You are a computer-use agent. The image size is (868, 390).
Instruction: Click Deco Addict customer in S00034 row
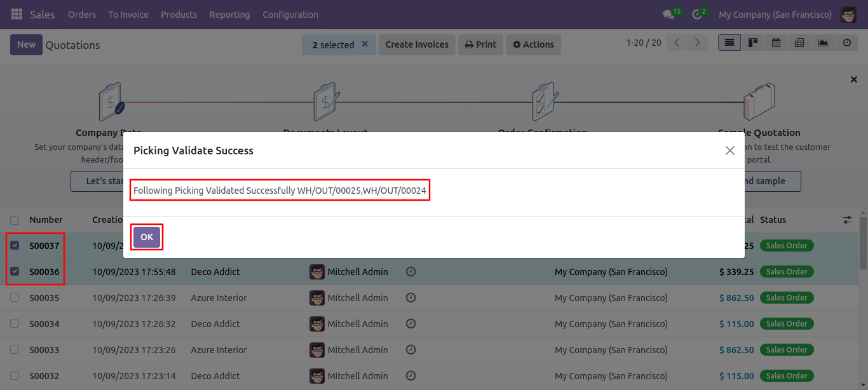pos(215,324)
